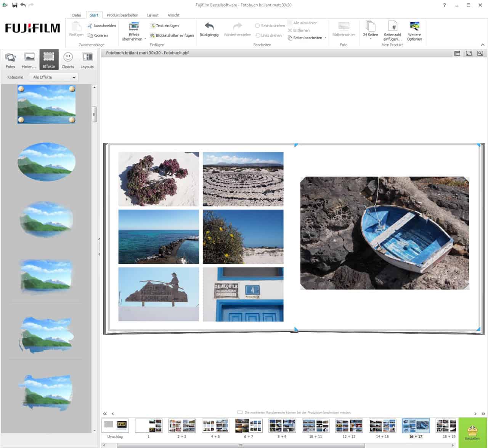Open the Hintergründe panel
This screenshot has height=448, width=488.
tap(29, 60)
